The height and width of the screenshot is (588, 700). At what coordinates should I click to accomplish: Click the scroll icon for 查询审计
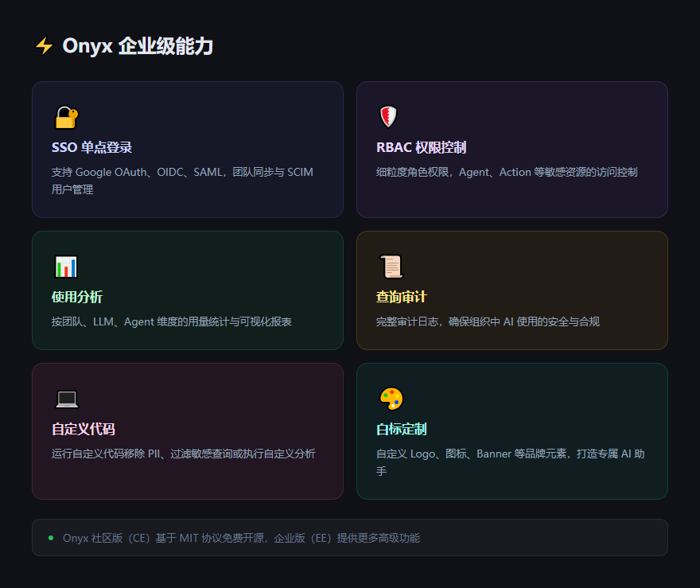(391, 267)
